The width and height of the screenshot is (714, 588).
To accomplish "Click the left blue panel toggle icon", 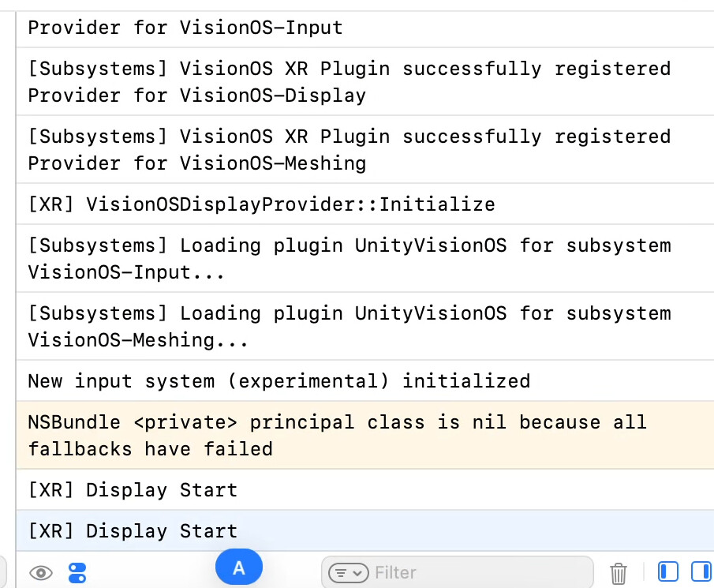I will coord(667,571).
